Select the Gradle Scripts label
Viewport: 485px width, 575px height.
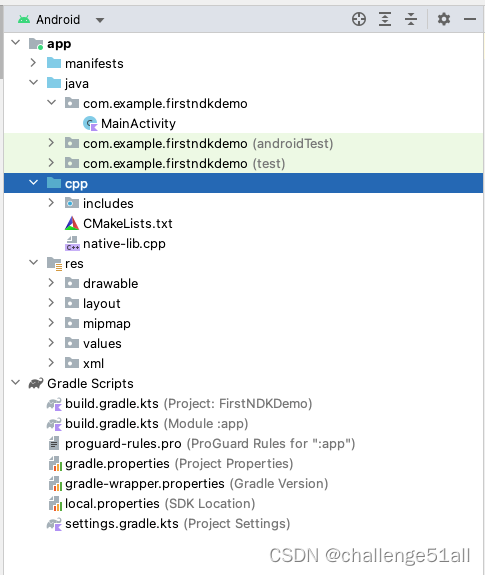pos(90,384)
